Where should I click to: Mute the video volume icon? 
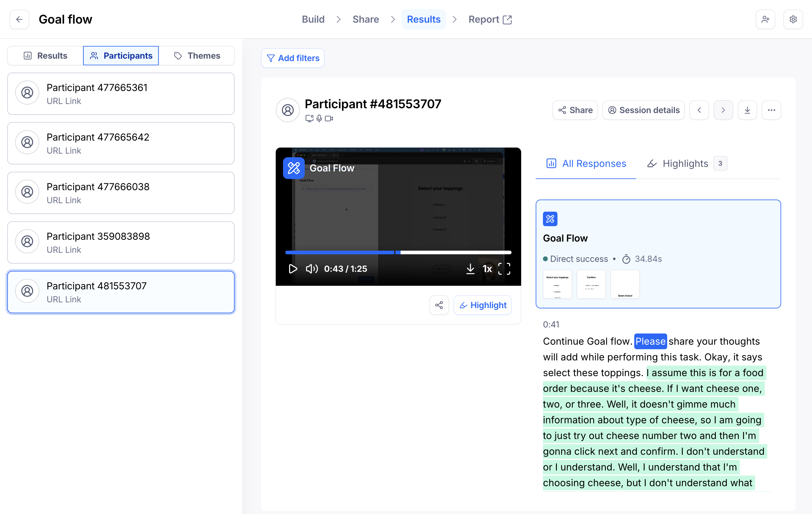[312, 269]
